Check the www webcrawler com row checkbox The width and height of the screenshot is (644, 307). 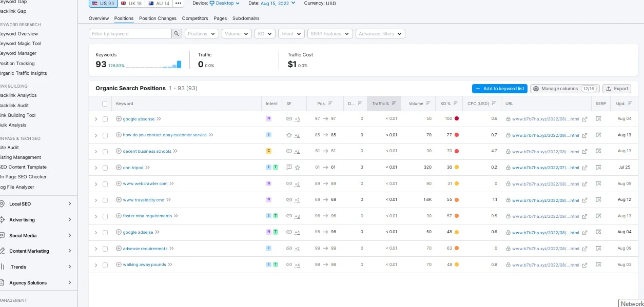point(105,184)
